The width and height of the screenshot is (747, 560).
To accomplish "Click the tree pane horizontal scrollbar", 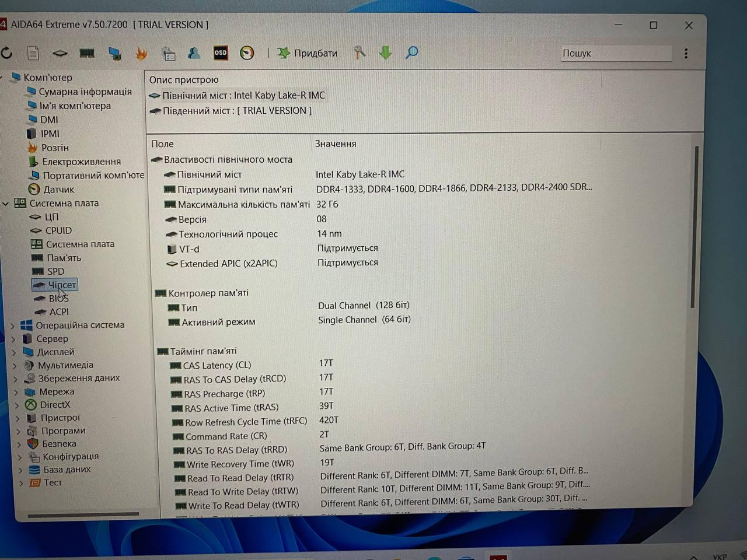I will click(83, 514).
